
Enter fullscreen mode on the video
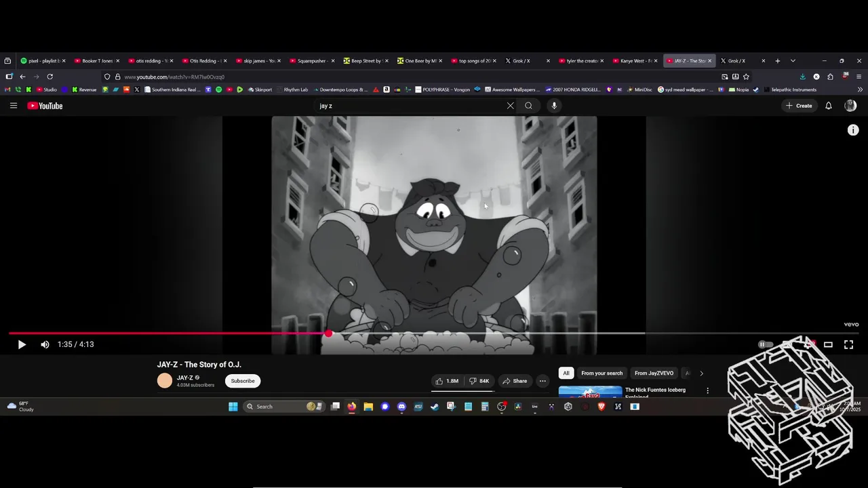(x=848, y=344)
